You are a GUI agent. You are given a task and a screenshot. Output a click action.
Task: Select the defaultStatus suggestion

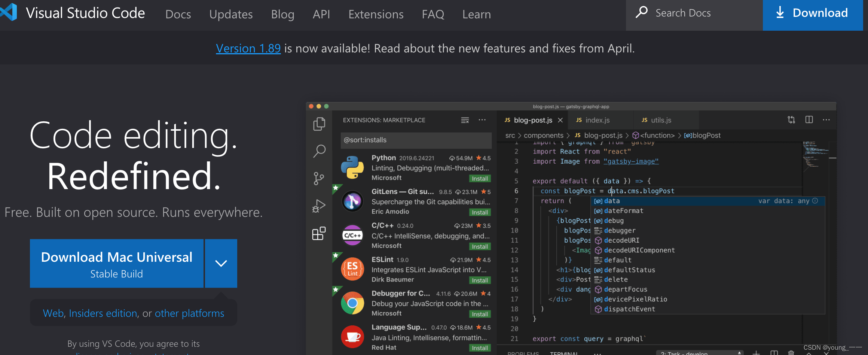click(708, 270)
